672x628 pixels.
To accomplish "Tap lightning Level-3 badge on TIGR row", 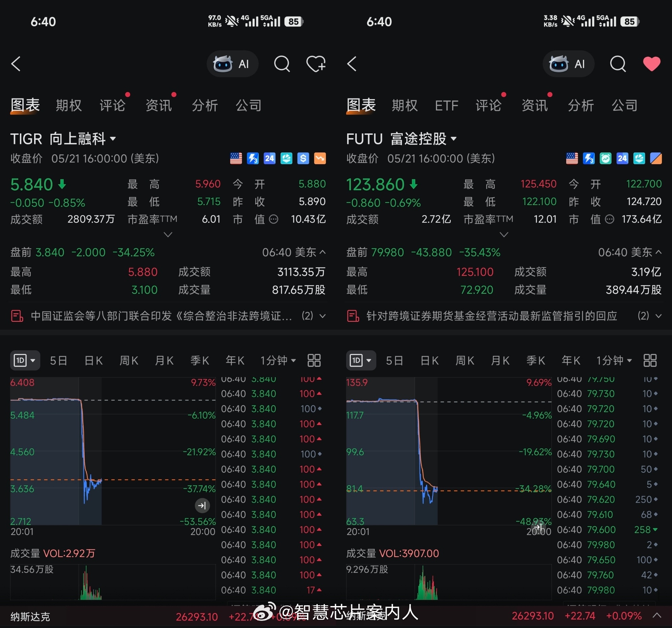I will 253,158.
